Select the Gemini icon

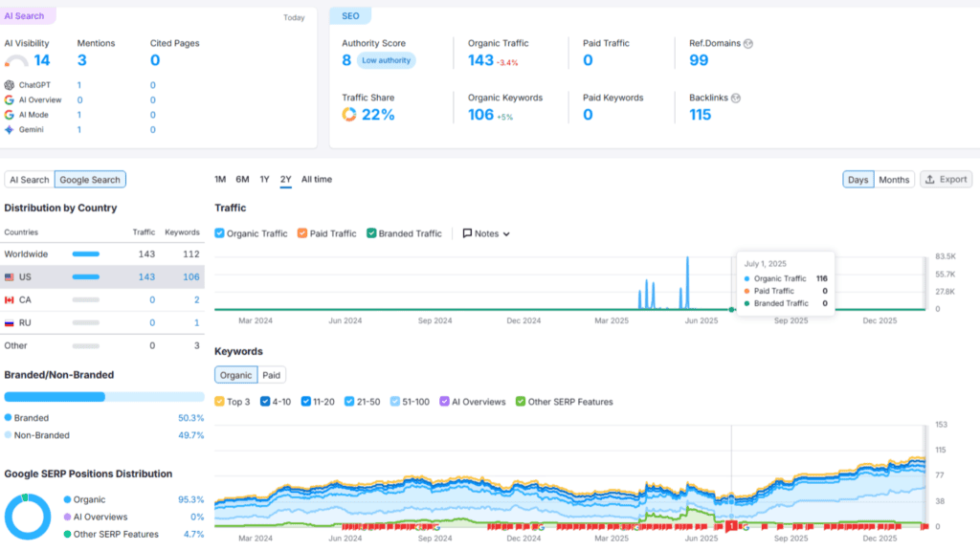tap(9, 129)
